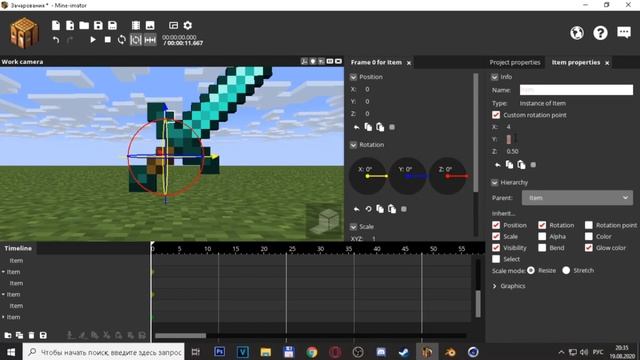The height and width of the screenshot is (360, 640).
Task: Click the Name input field
Action: click(576, 90)
